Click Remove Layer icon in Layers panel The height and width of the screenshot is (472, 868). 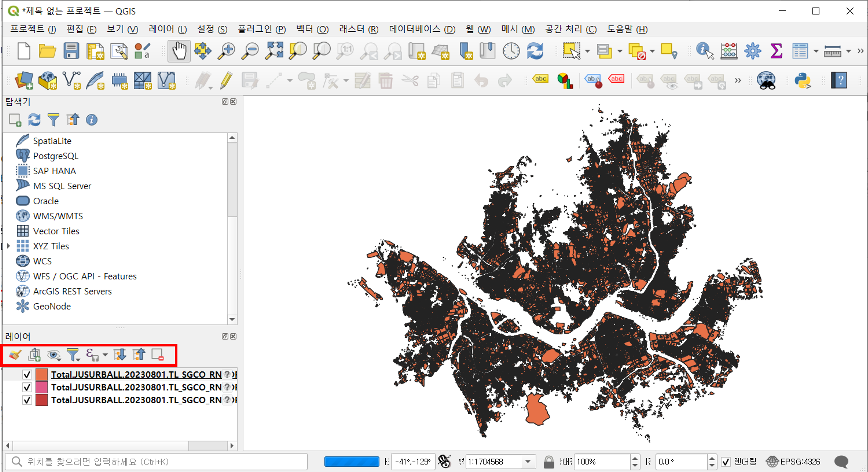point(157,355)
